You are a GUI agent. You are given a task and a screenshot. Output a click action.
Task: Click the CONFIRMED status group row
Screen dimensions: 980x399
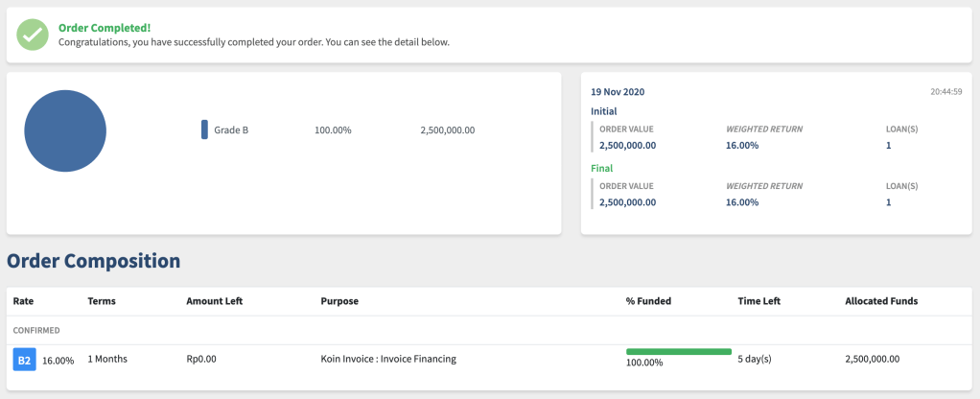36,330
